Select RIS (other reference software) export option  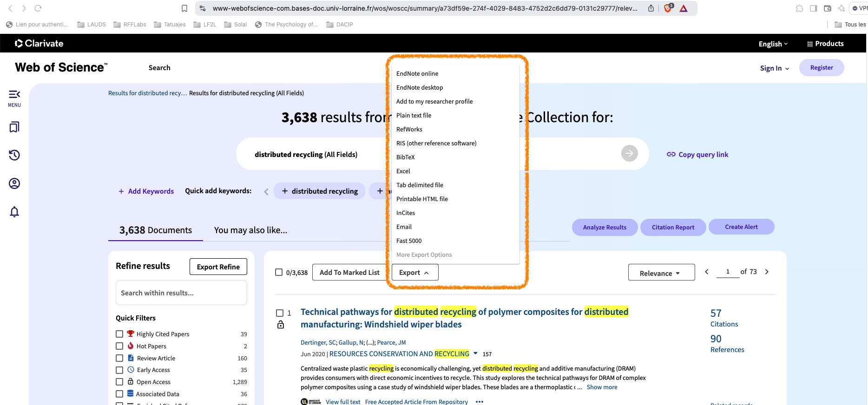pyautogui.click(x=436, y=143)
